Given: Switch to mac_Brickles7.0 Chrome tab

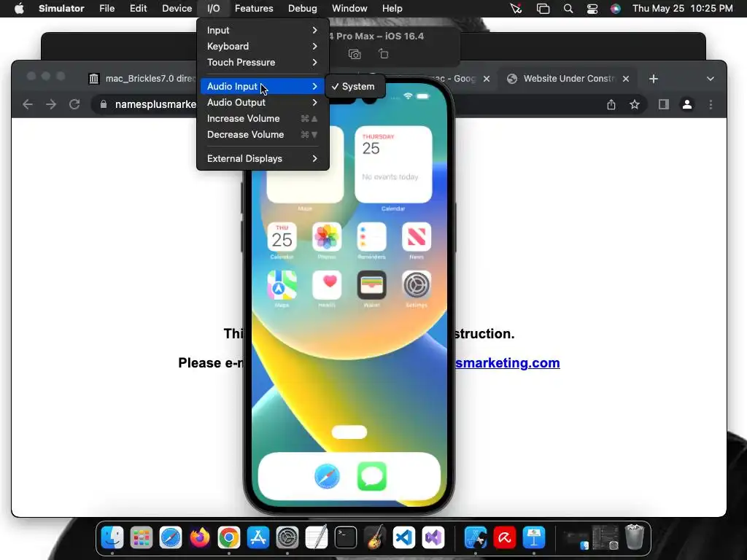Looking at the screenshot, I should coord(142,79).
